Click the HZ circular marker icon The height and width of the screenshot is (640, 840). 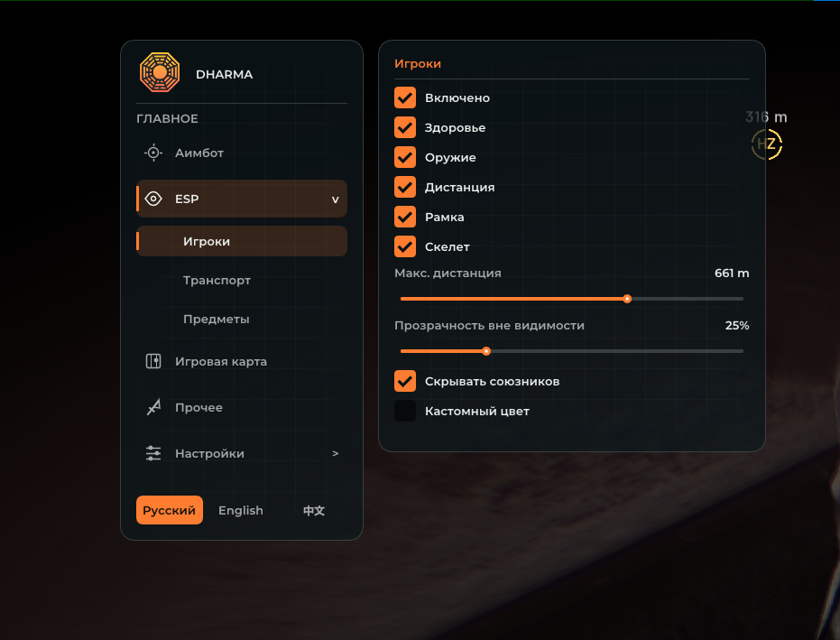point(767,144)
